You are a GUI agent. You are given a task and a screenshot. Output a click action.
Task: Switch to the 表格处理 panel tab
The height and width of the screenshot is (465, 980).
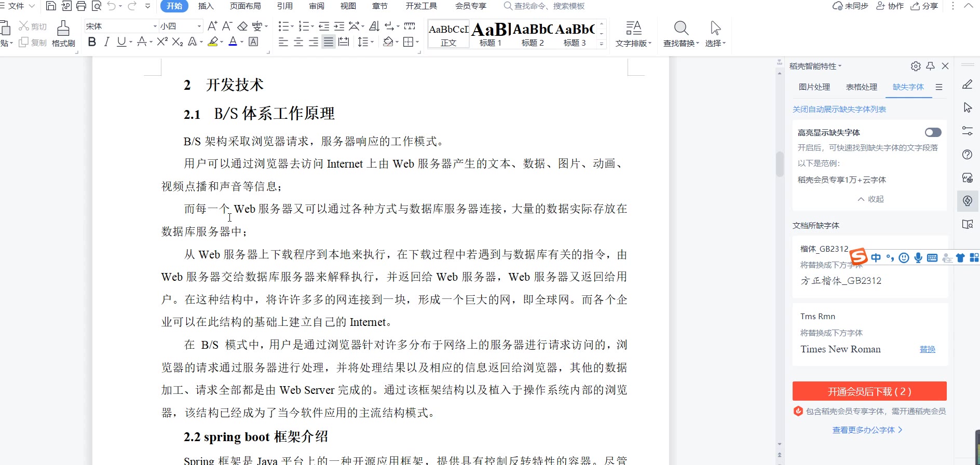(861, 87)
